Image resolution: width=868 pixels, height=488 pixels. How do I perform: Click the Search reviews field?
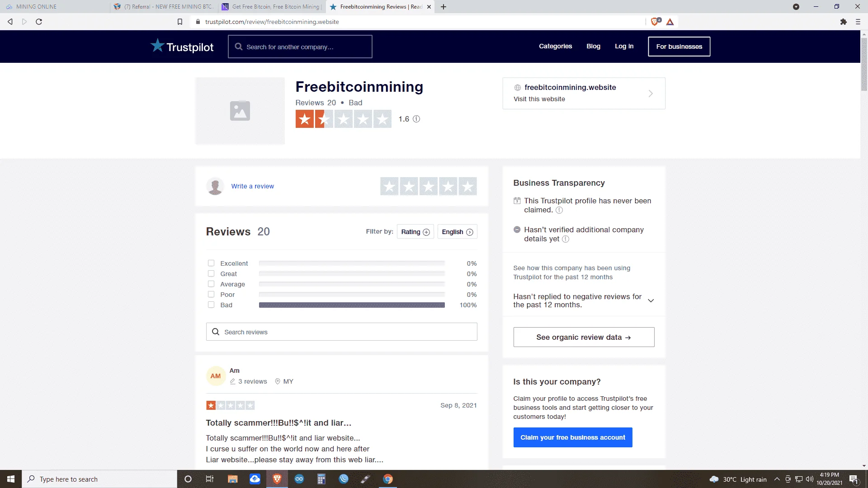tap(341, 332)
